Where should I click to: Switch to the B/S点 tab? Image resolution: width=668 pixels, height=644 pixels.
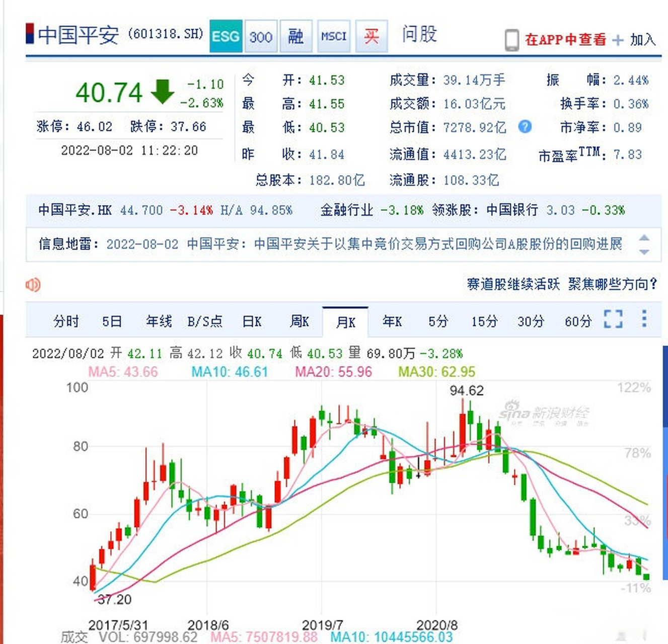tap(205, 321)
